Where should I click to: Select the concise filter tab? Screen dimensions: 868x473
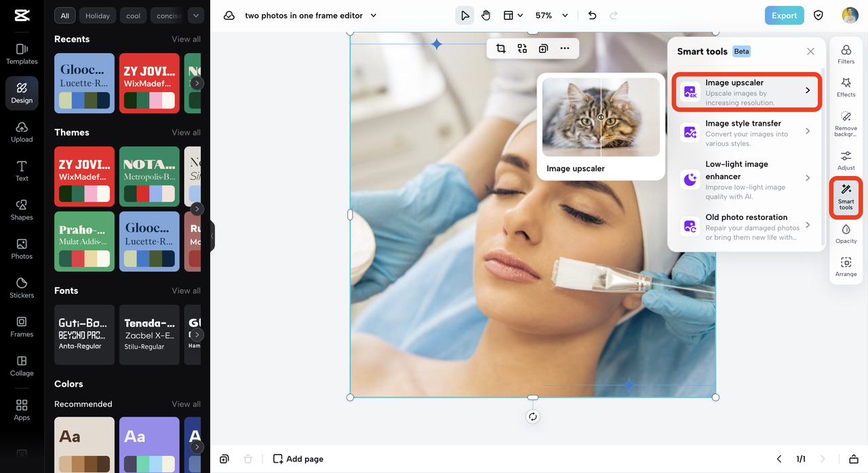point(168,16)
